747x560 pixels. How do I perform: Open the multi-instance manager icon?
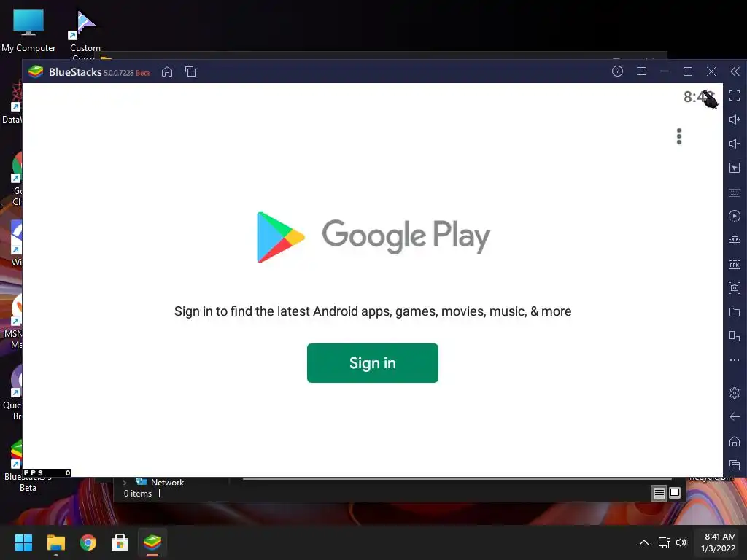tap(735, 239)
